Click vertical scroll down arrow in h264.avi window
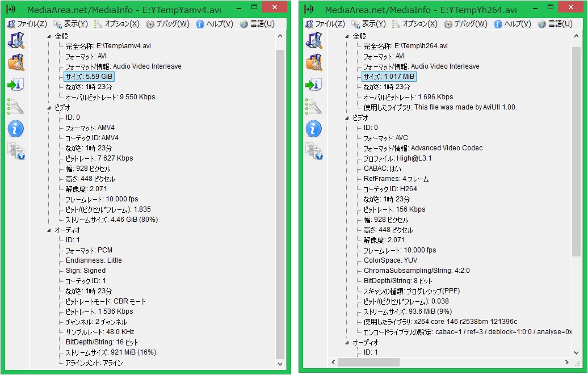The image size is (588, 375). 577,352
